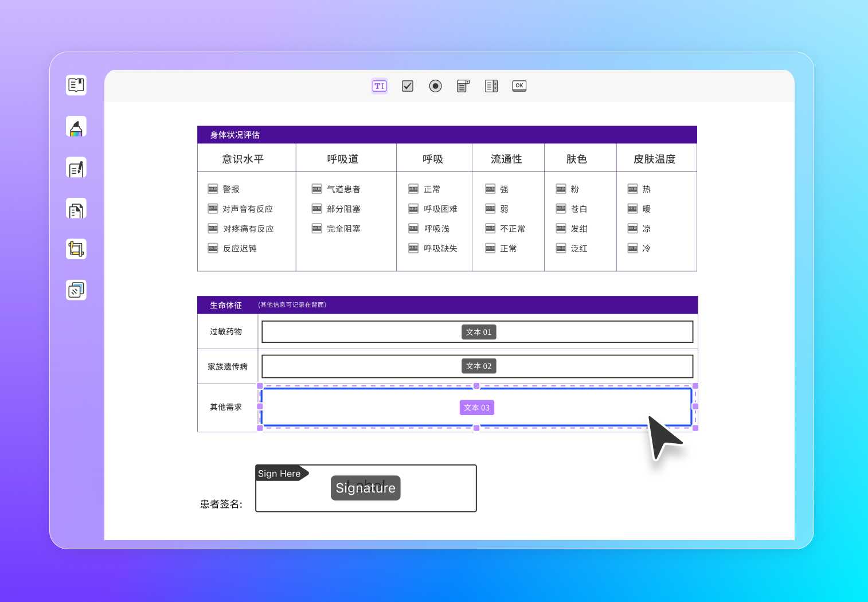The image size is (868, 602).
Task: Check the 强 checkbox field
Action: coord(490,189)
